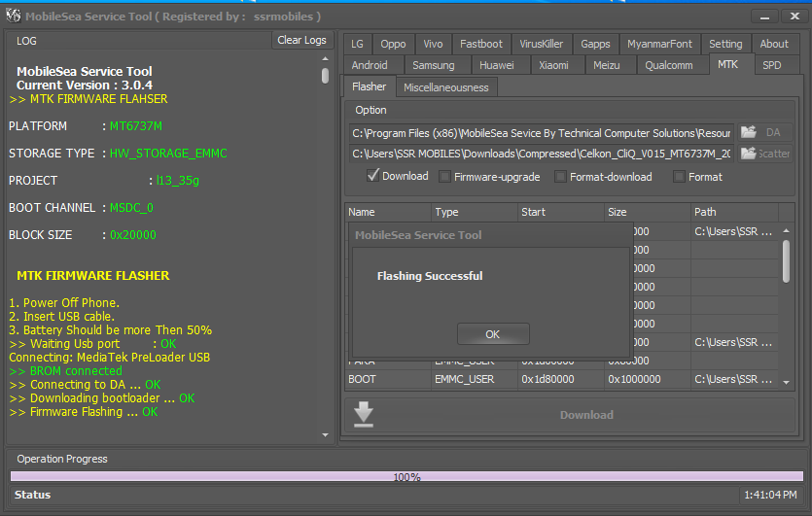Enable the Download checkbox

372,176
